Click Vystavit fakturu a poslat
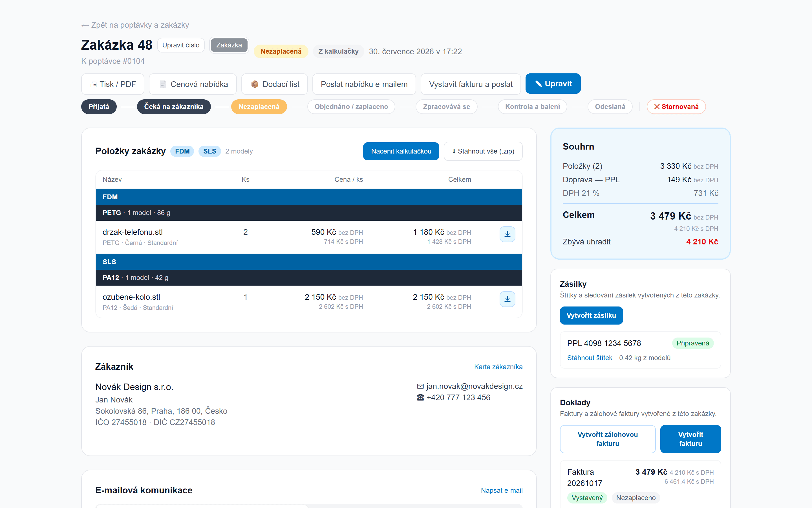The height and width of the screenshot is (508, 812). pos(471,84)
